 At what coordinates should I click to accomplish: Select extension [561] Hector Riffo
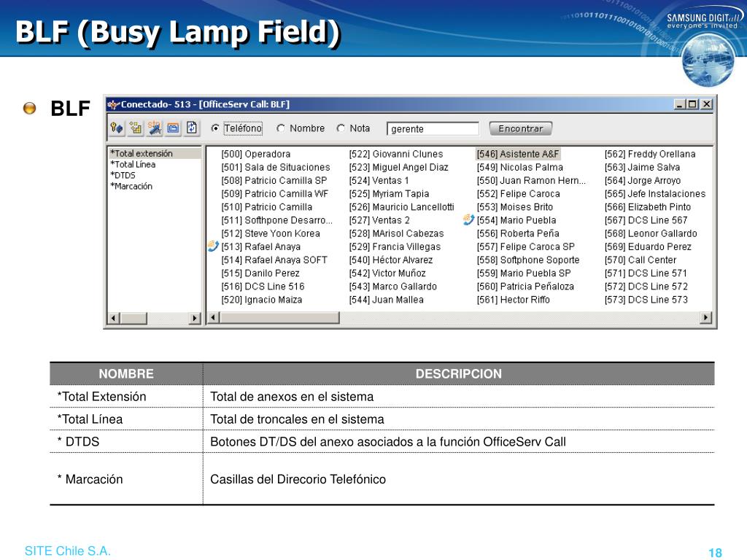coord(513,300)
